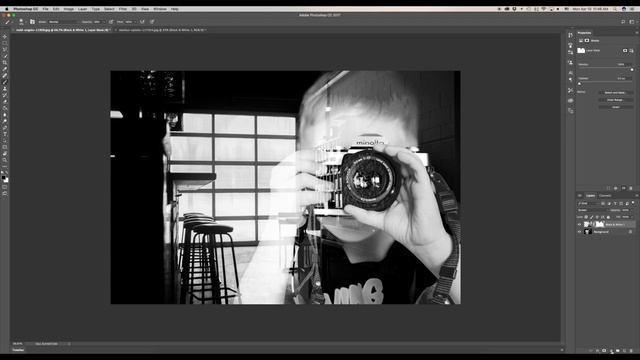The width and height of the screenshot is (640, 360).
Task: Click the Search icon at top right
Action: point(623,22)
